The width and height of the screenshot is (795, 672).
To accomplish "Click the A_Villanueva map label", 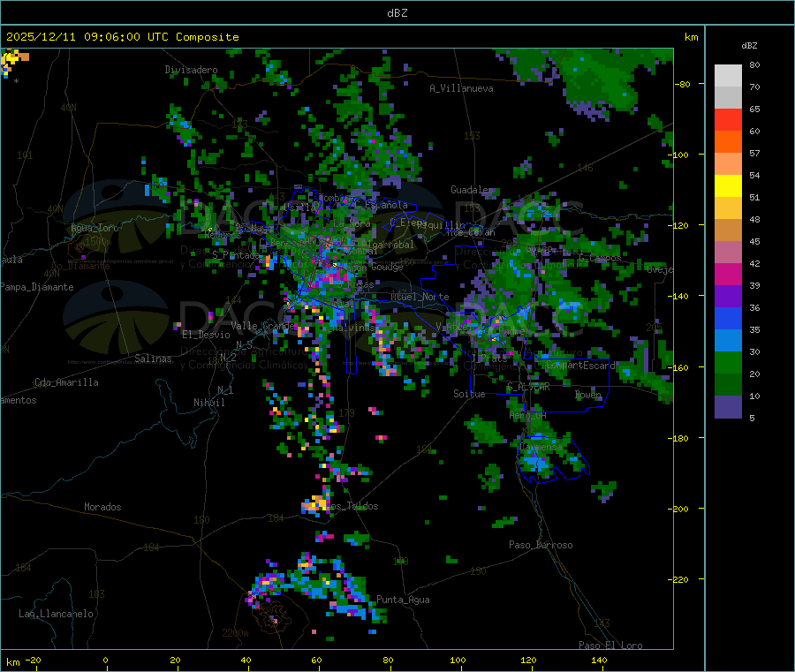I will pyautogui.click(x=461, y=88).
